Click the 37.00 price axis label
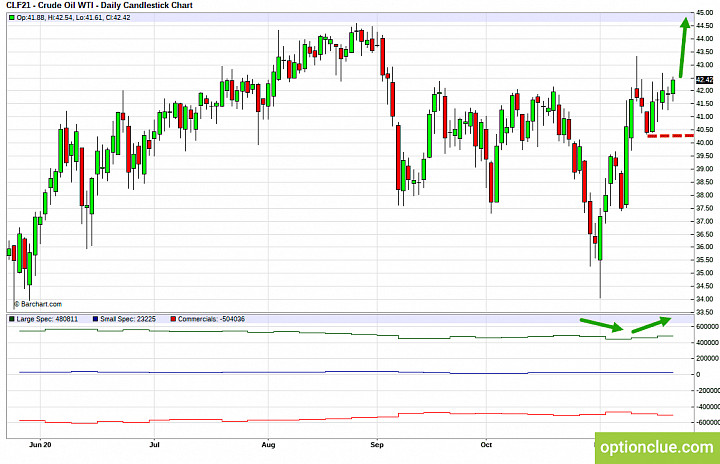Screen dimensions: 720x464 tap(704, 221)
